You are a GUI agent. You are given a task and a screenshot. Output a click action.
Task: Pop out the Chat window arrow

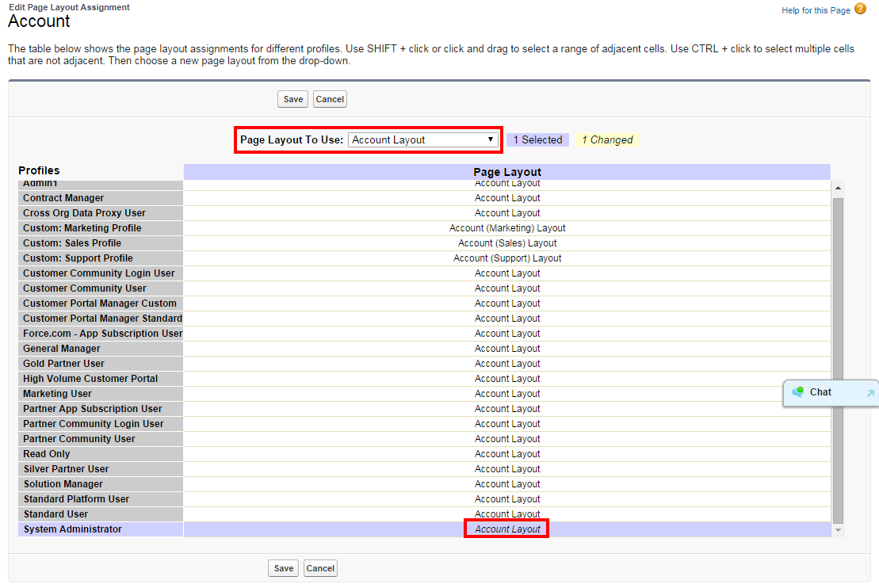[869, 393]
